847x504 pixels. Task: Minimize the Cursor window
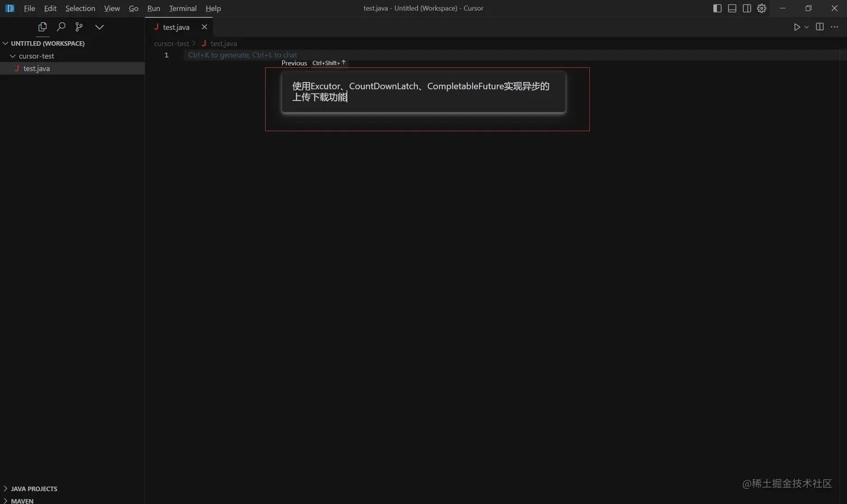783,8
